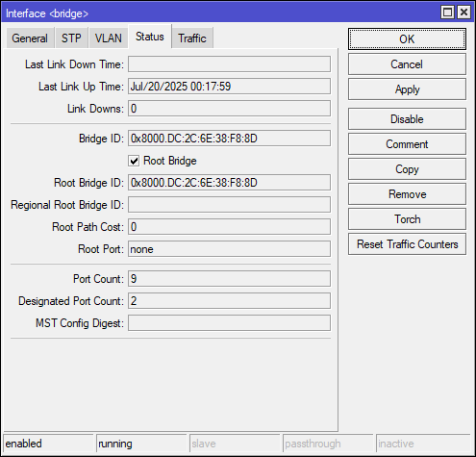Select the Last Link Up Time field
The image size is (476, 457).
[x=229, y=87]
